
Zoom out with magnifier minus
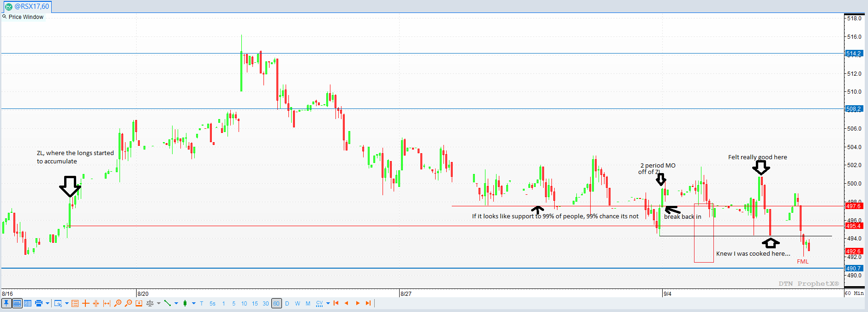128,303
